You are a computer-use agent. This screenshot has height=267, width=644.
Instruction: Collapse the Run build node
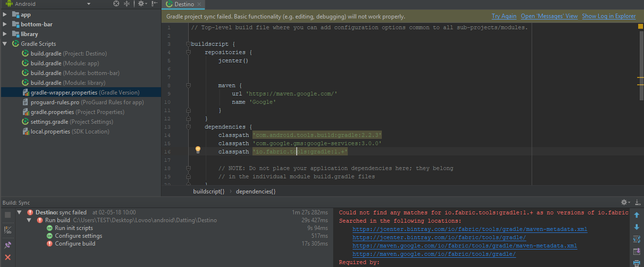(29, 220)
